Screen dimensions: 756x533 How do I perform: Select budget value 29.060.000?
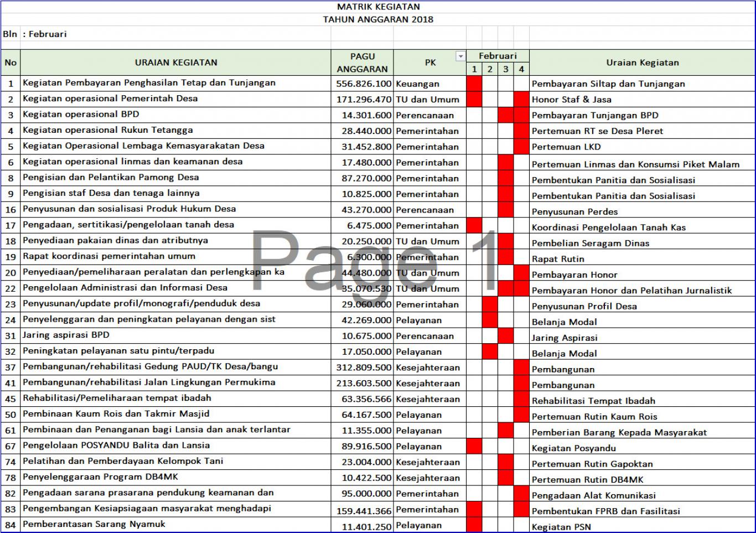(x=363, y=304)
